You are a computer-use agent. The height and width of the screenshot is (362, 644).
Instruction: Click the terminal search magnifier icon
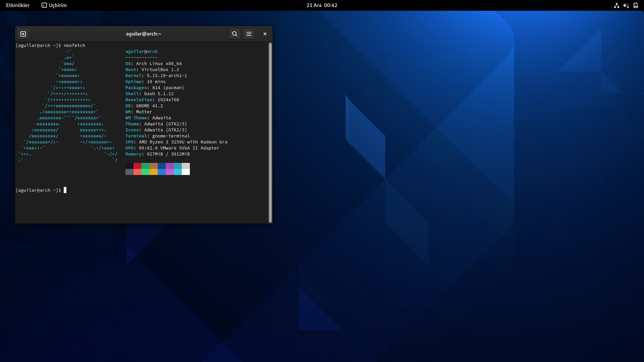coord(235,34)
